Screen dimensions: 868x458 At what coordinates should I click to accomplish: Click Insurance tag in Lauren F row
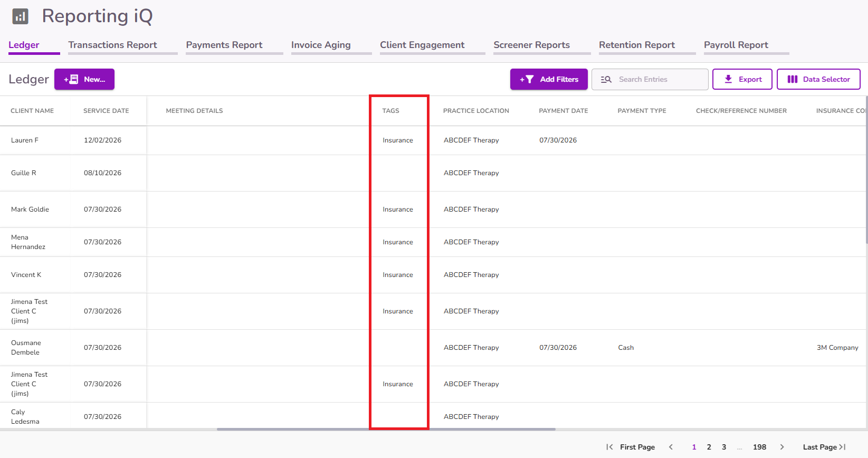pos(398,140)
